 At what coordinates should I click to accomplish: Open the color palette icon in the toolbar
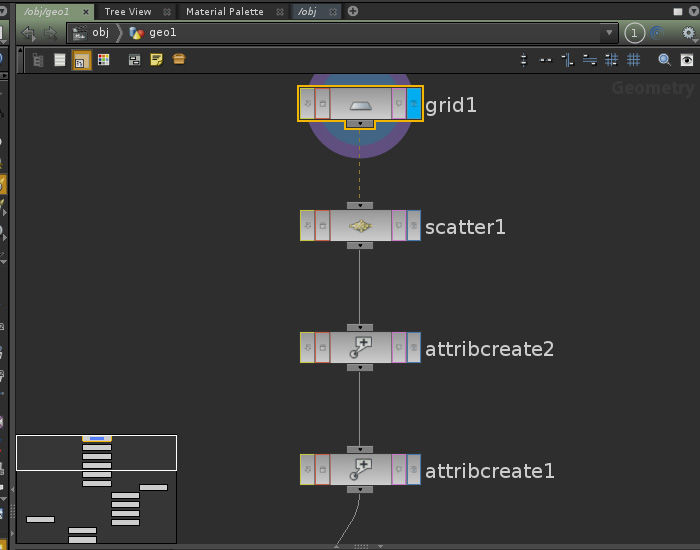pyautogui.click(x=103, y=60)
